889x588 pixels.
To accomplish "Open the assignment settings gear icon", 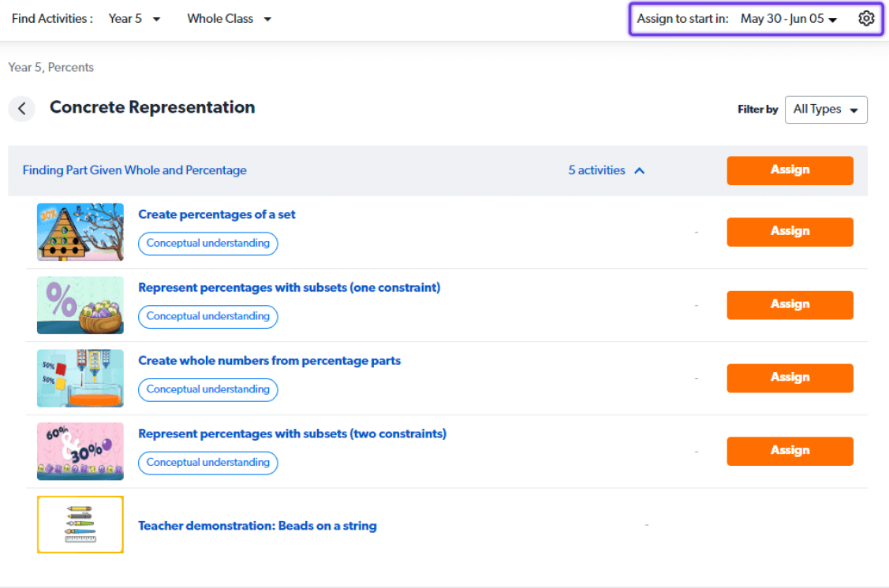I will pyautogui.click(x=866, y=19).
